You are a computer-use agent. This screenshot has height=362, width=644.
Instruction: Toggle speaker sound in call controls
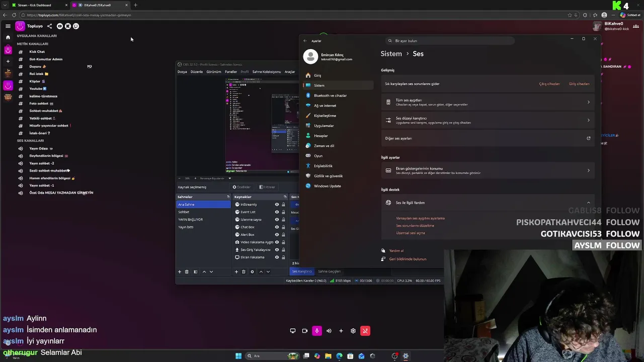pos(329,331)
